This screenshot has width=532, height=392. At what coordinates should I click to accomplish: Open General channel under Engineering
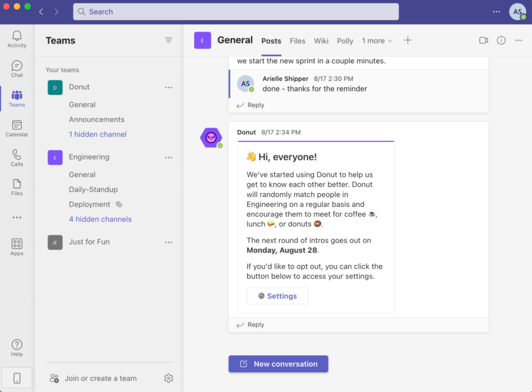[82, 174]
